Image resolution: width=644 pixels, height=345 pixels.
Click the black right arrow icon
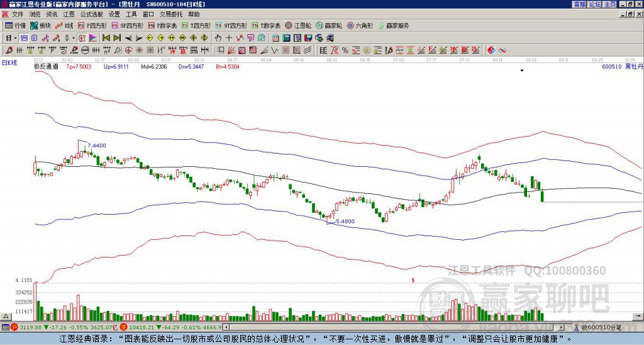click(138, 38)
